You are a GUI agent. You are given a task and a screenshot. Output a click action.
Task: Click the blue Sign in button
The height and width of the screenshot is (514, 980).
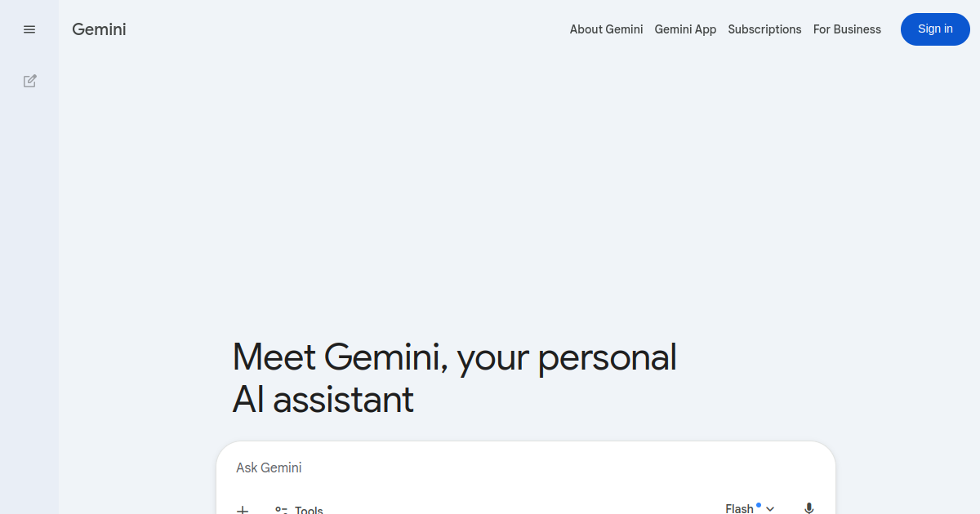click(x=935, y=29)
